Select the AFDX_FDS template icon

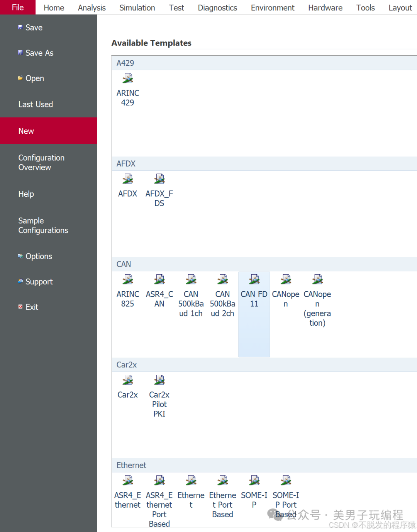pyautogui.click(x=159, y=179)
